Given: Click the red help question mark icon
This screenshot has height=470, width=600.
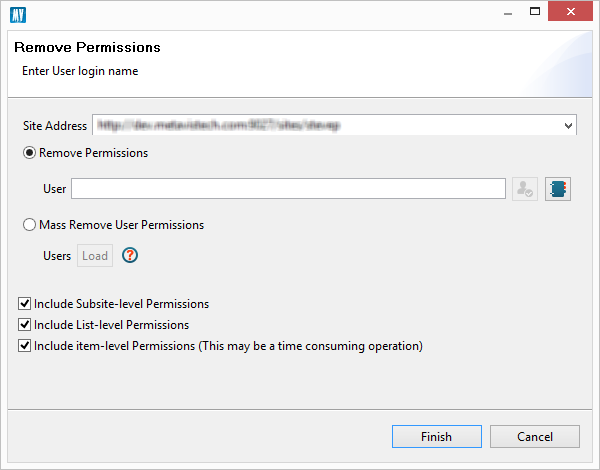Looking at the screenshot, I should pyautogui.click(x=129, y=255).
